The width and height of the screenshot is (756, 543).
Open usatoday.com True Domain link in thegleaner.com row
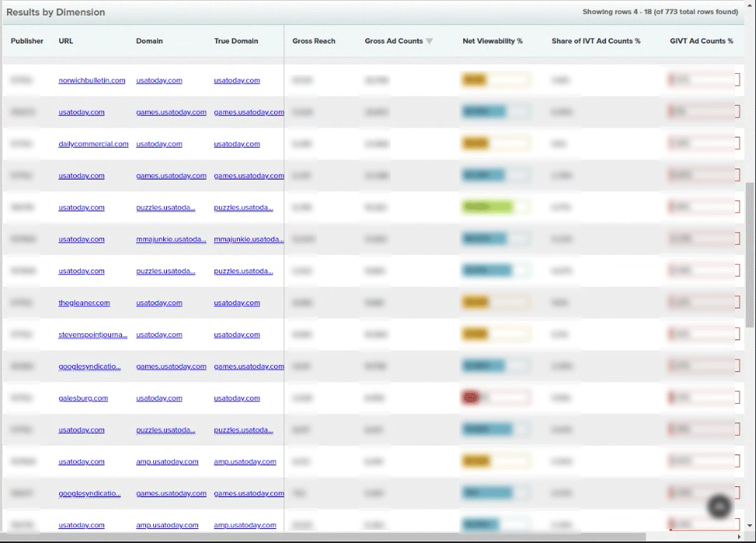(x=237, y=303)
